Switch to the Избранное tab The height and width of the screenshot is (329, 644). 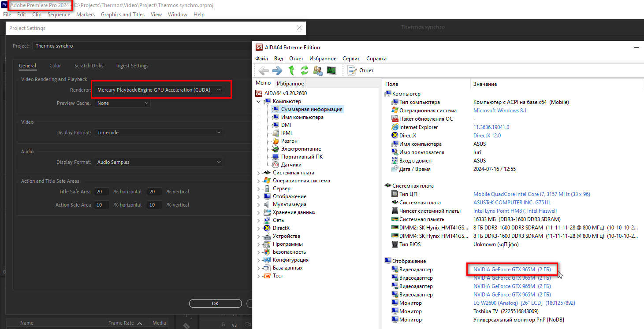tap(290, 83)
